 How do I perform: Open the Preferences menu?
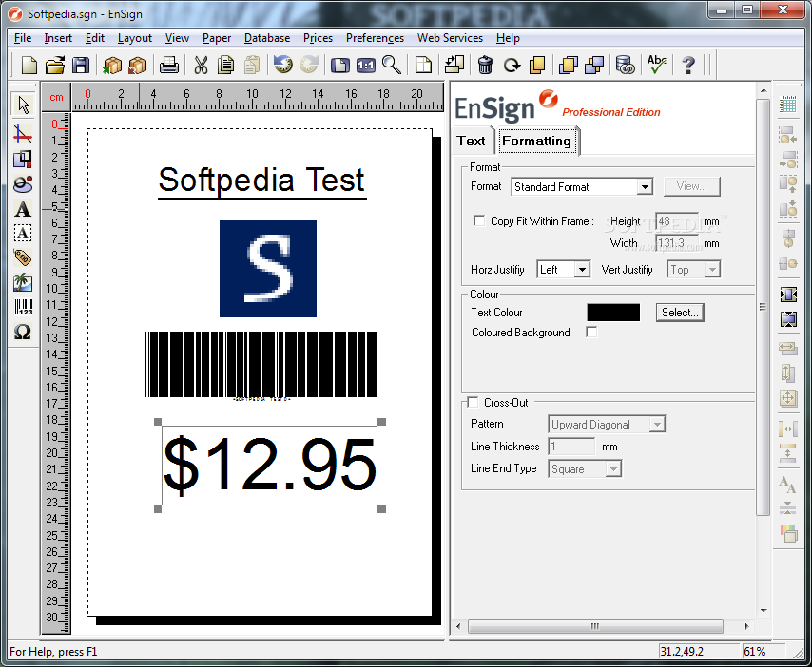(375, 38)
